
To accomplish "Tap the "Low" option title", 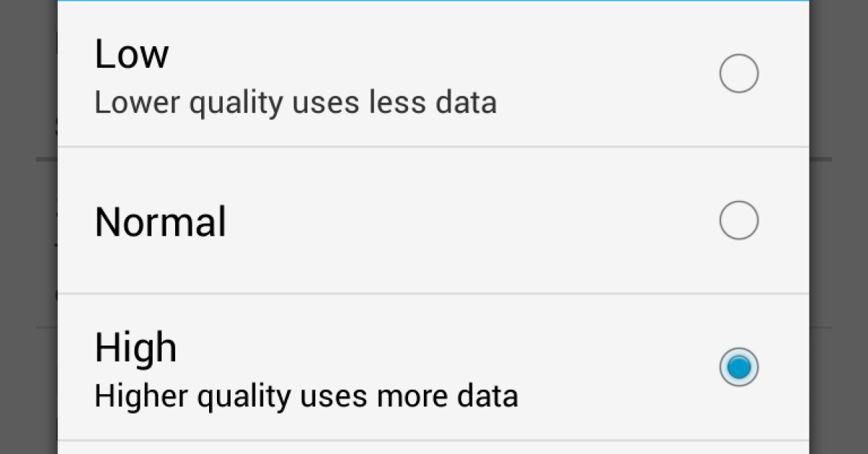I will [x=132, y=54].
